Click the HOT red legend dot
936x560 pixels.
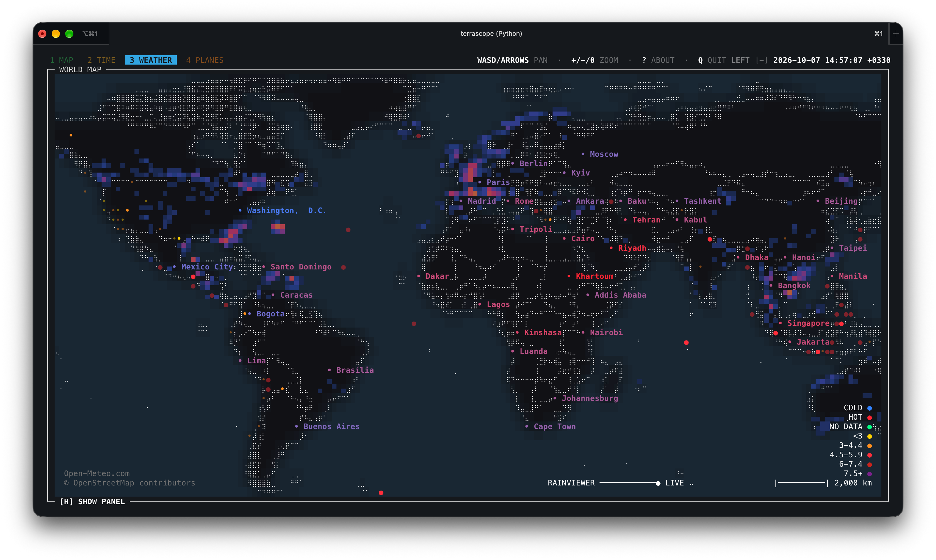(x=870, y=418)
